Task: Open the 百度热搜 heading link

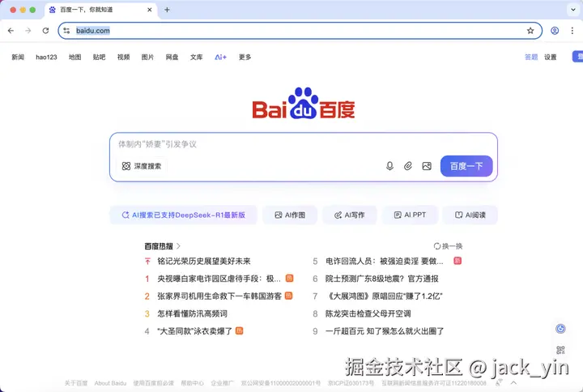Action: [x=159, y=246]
